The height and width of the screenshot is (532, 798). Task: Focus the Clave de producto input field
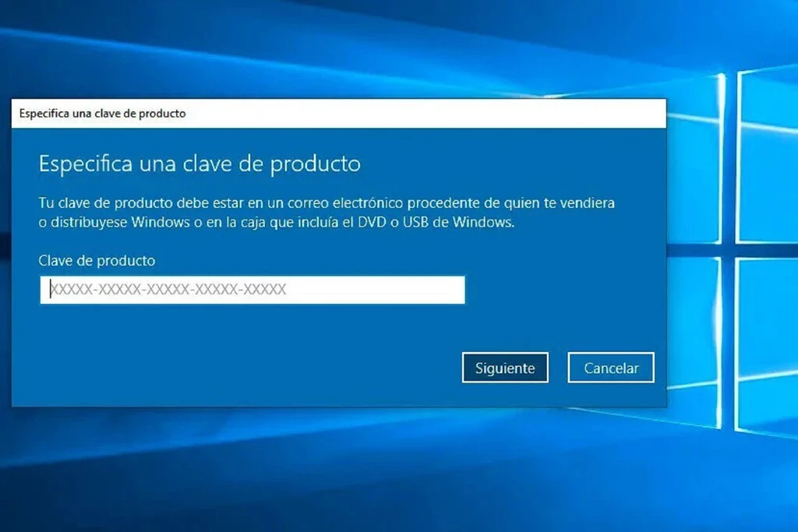252,290
